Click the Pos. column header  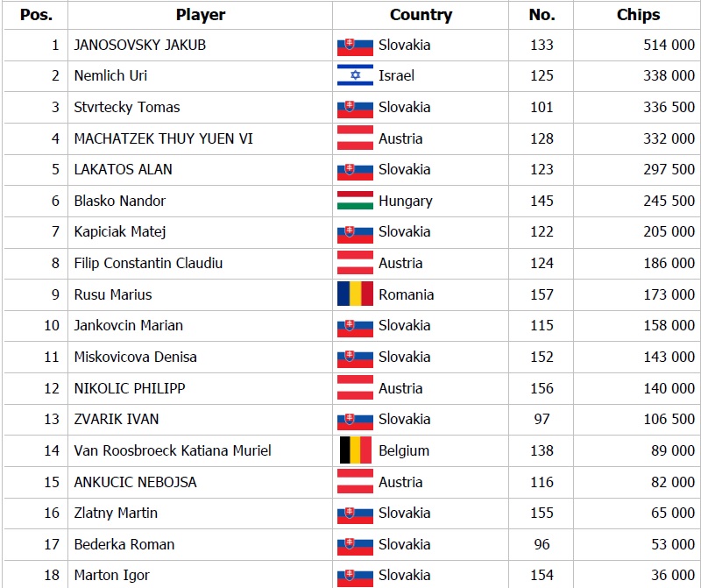(36, 15)
